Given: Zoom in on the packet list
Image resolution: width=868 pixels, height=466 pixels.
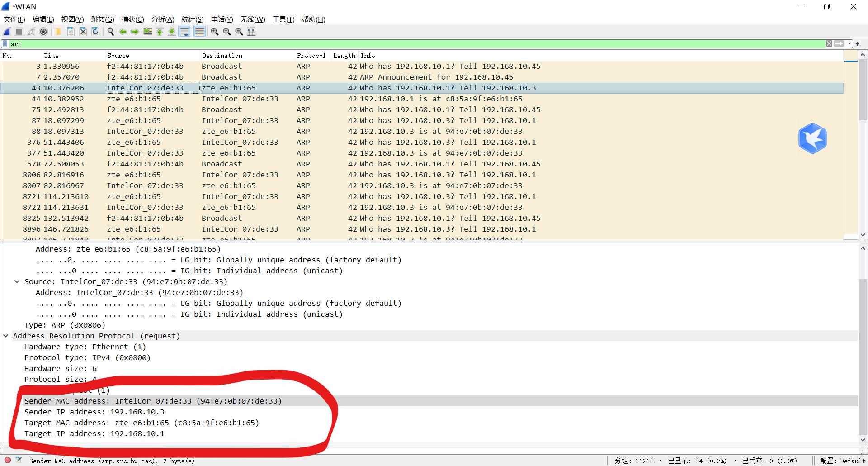Looking at the screenshot, I should click(214, 32).
